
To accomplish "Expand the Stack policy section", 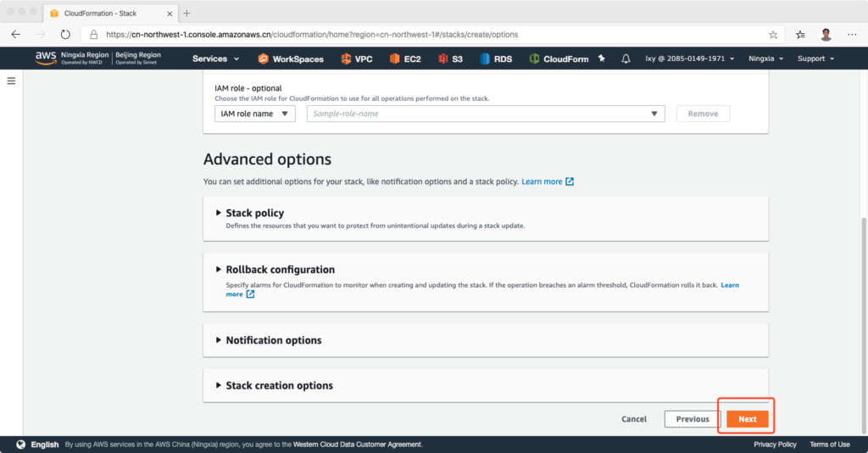I will (x=254, y=213).
